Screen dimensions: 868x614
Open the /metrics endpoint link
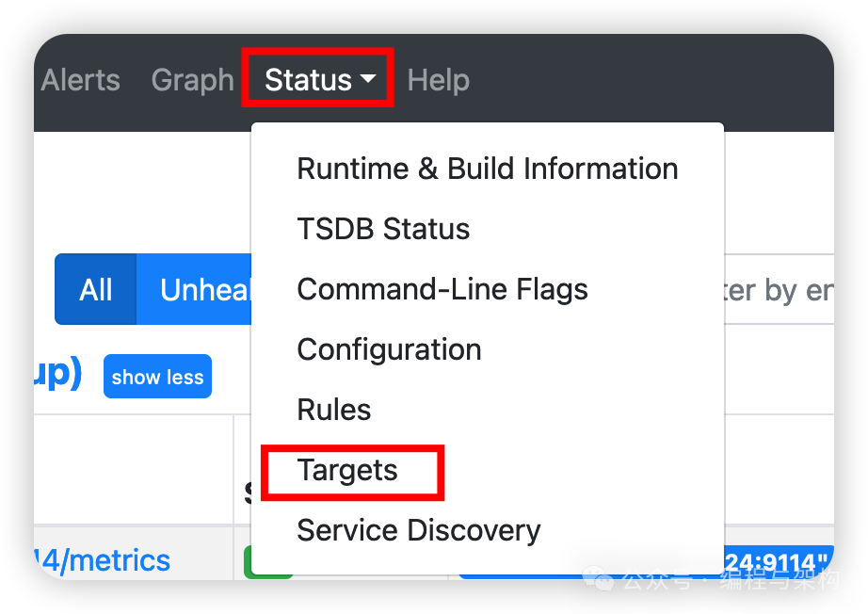tap(102, 560)
